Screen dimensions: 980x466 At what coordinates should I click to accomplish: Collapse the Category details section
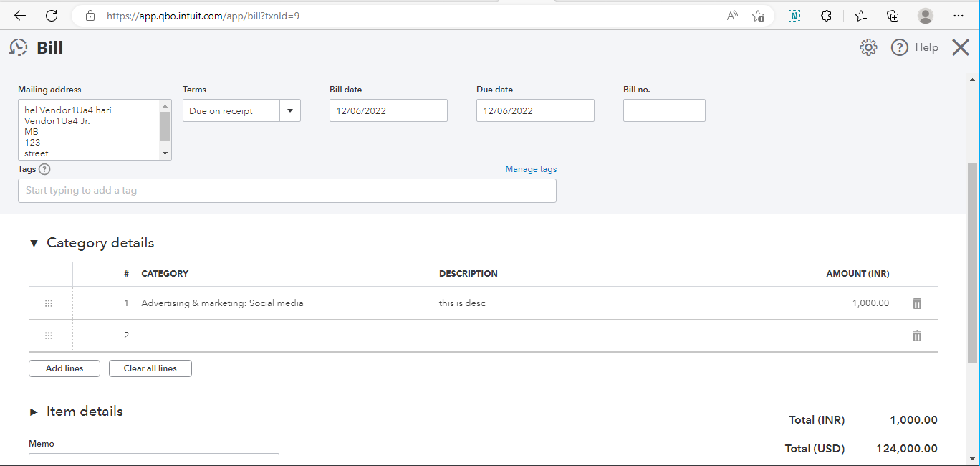tap(34, 243)
